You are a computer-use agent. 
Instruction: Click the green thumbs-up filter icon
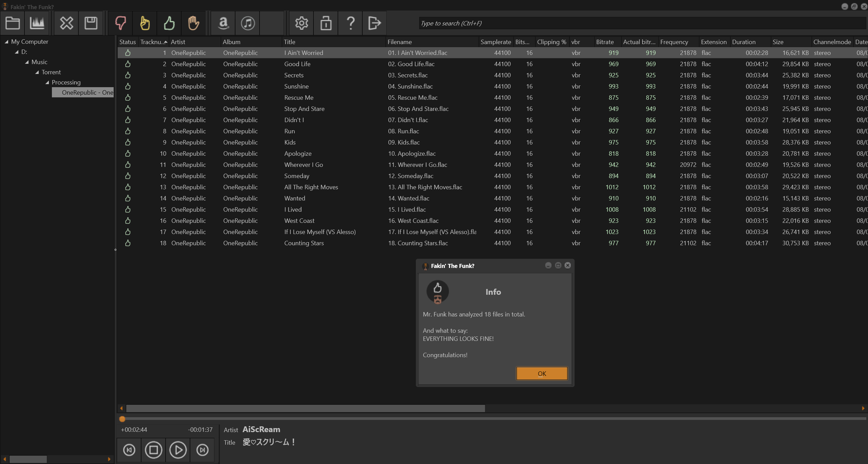point(169,23)
